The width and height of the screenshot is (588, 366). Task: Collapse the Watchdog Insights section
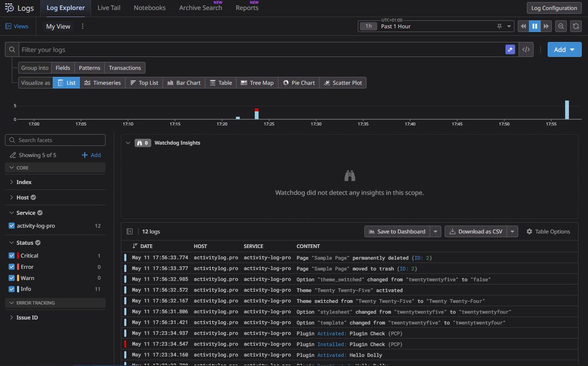coord(128,143)
